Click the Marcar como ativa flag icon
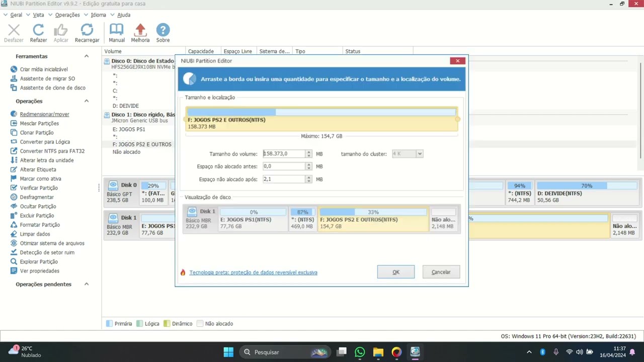 click(14, 178)
